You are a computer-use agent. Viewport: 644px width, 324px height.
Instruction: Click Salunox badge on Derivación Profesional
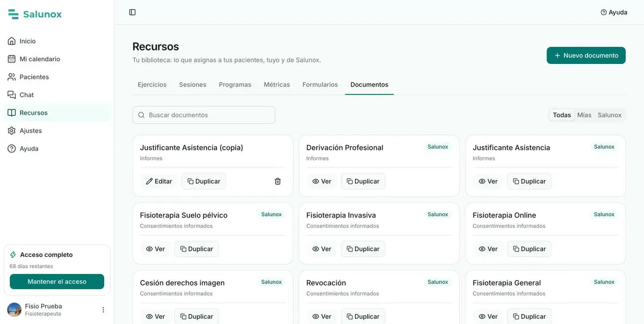point(437,147)
